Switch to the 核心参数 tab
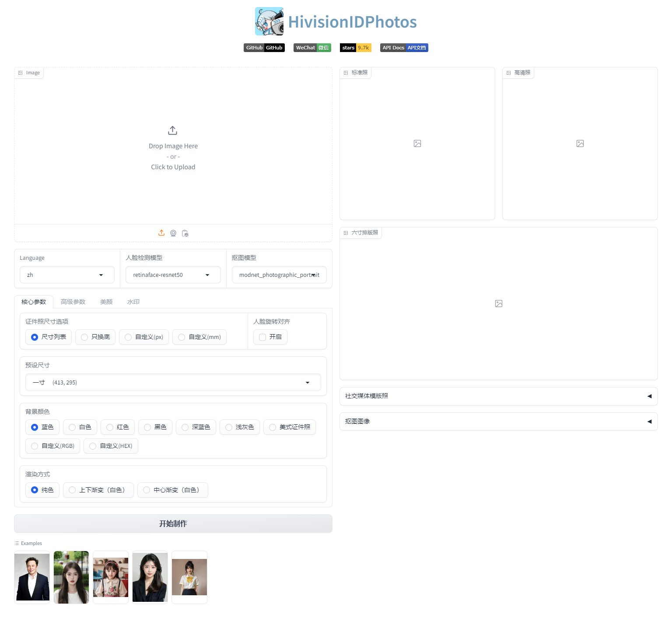The image size is (672, 639). [x=34, y=302]
